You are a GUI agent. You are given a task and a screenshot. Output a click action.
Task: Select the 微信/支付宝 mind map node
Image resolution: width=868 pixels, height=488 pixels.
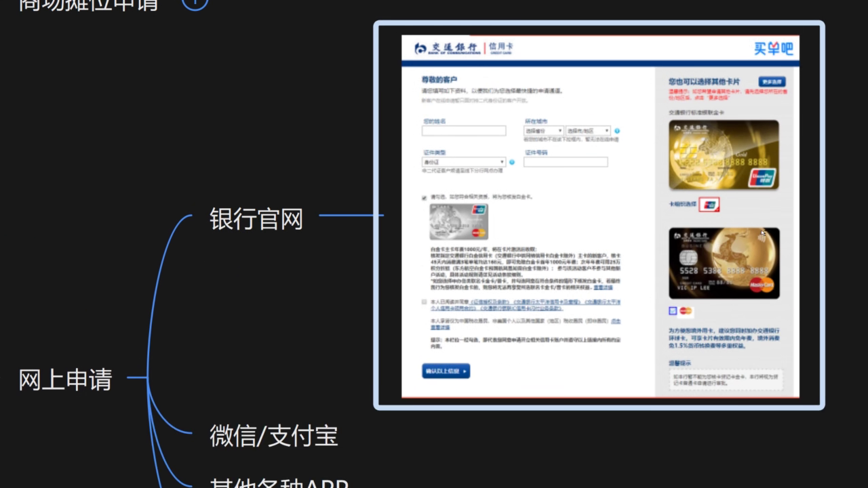coord(273,436)
